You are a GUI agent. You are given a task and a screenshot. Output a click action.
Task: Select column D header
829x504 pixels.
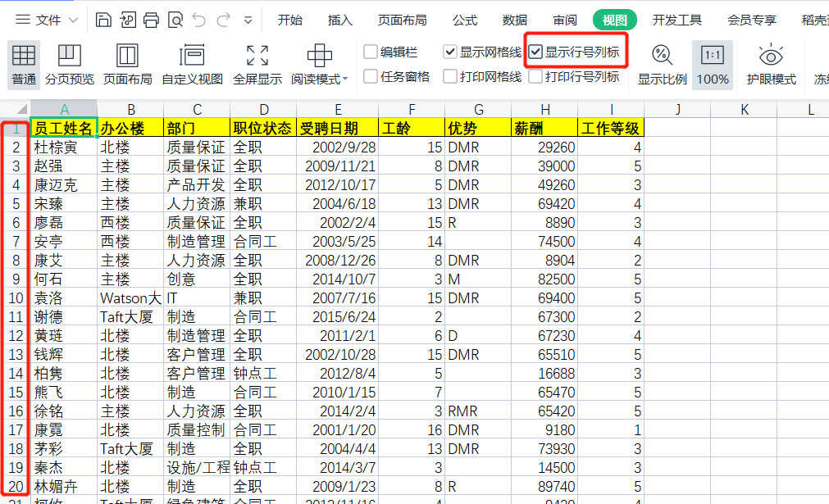point(263,110)
